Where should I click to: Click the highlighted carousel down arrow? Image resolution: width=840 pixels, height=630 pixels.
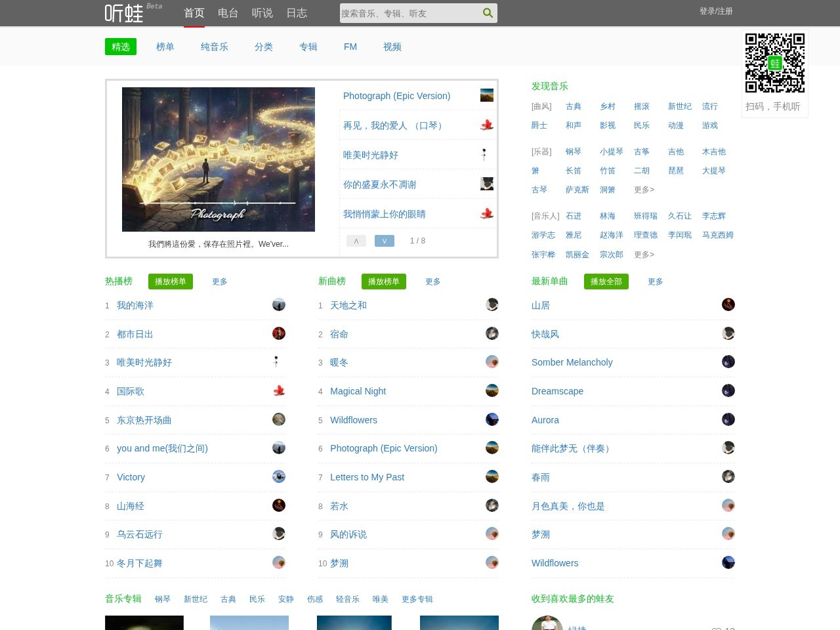(x=385, y=241)
